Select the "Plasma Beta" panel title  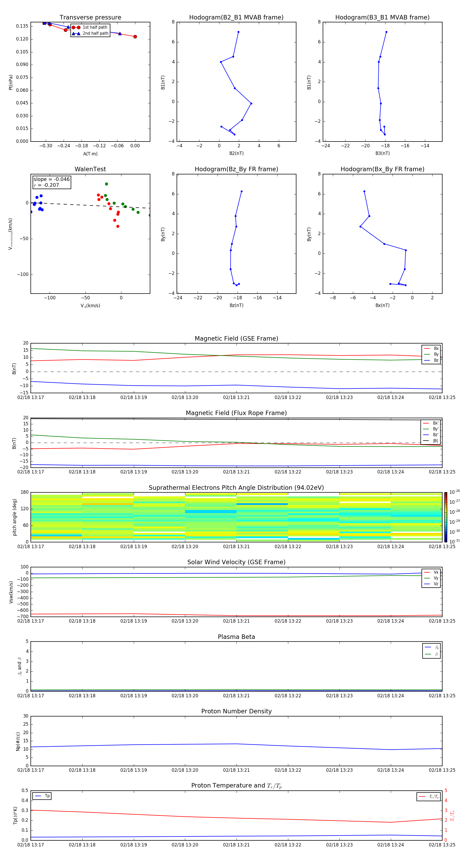tap(236, 637)
